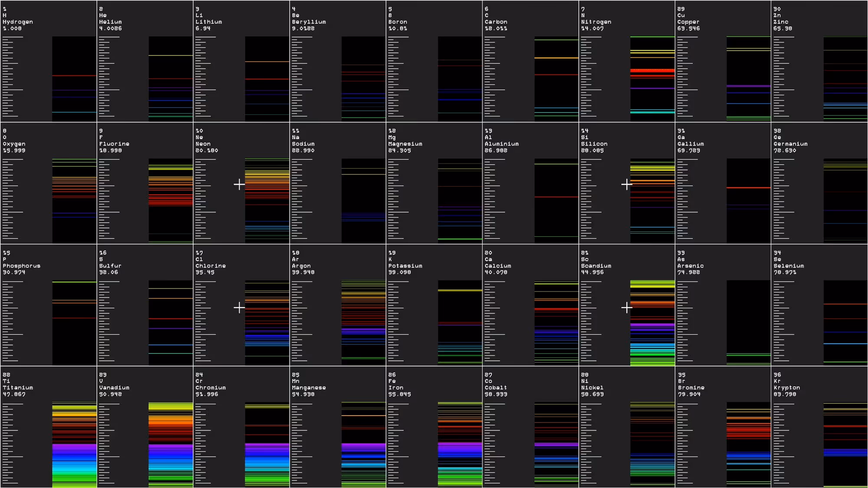Click the Helium element name label
Viewport: 868px width, 488px height.
(110, 22)
